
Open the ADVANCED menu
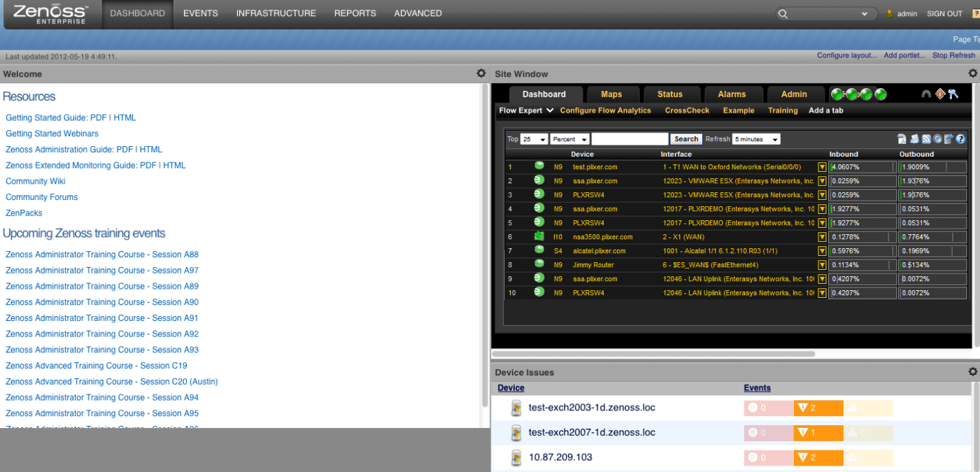418,13
